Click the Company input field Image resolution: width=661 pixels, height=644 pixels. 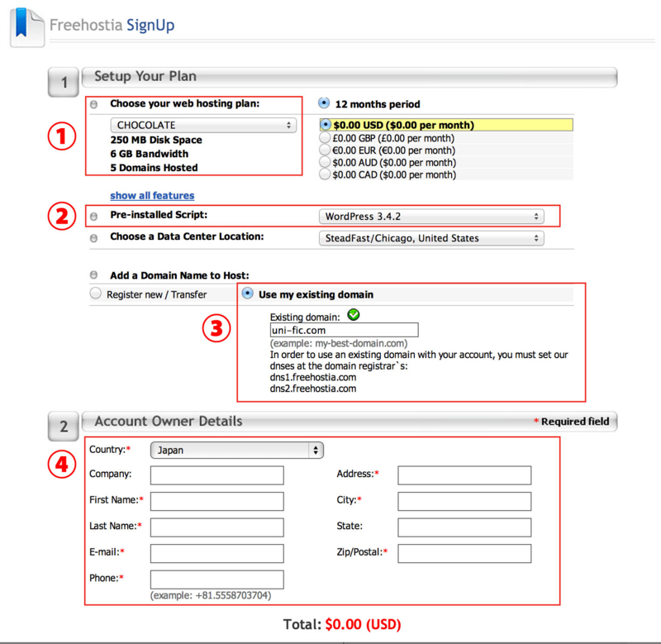point(217,475)
